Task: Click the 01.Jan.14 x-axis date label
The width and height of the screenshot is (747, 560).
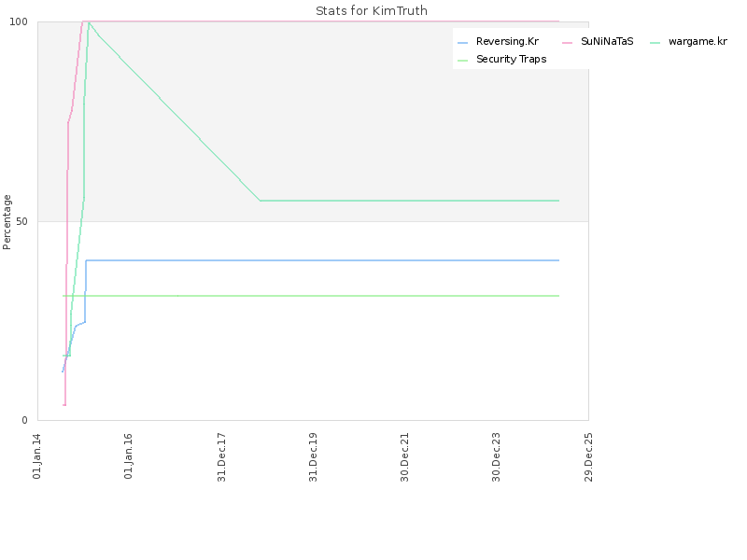Action: (37, 455)
